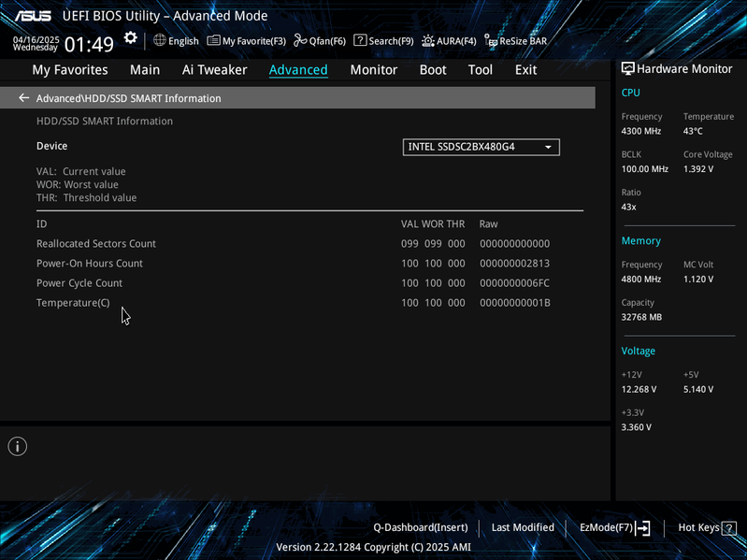This screenshot has height=560, width=747.
Task: Click the Hot Keys label
Action: click(699, 527)
